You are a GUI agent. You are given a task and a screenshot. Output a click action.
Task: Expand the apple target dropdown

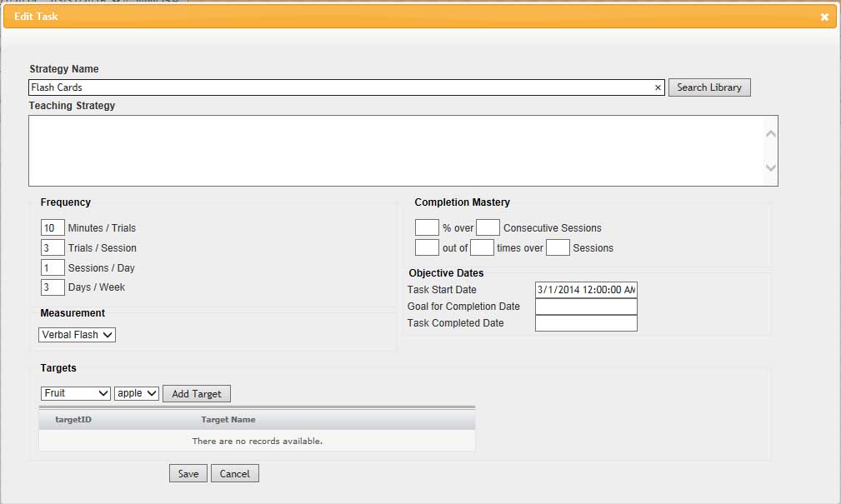tap(137, 393)
